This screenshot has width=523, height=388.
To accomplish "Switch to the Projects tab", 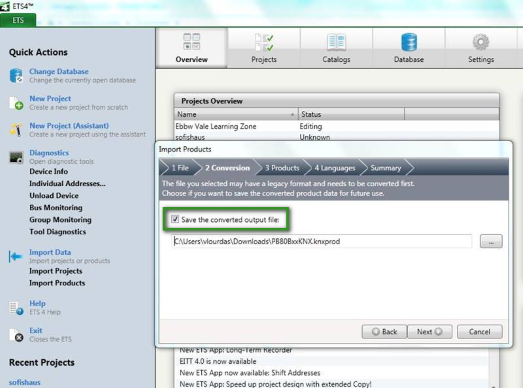I will (264, 48).
